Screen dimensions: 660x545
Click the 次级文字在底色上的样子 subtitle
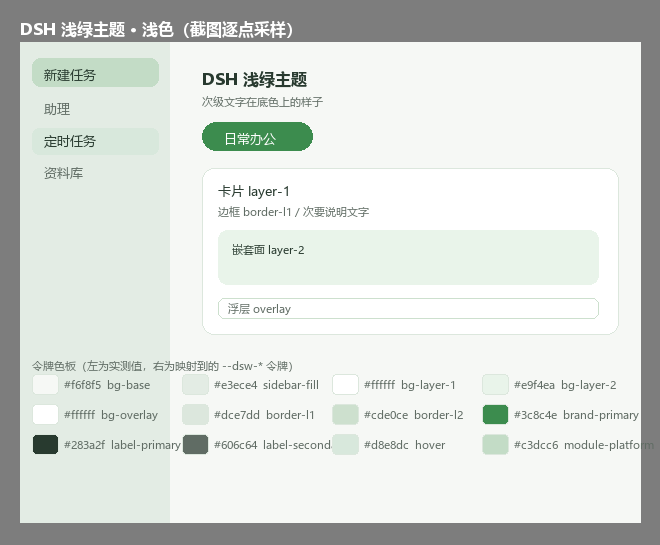tap(262, 102)
